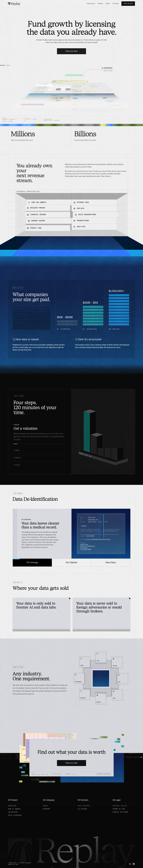
Task: Open the Overview footer link
Action: point(12,806)
